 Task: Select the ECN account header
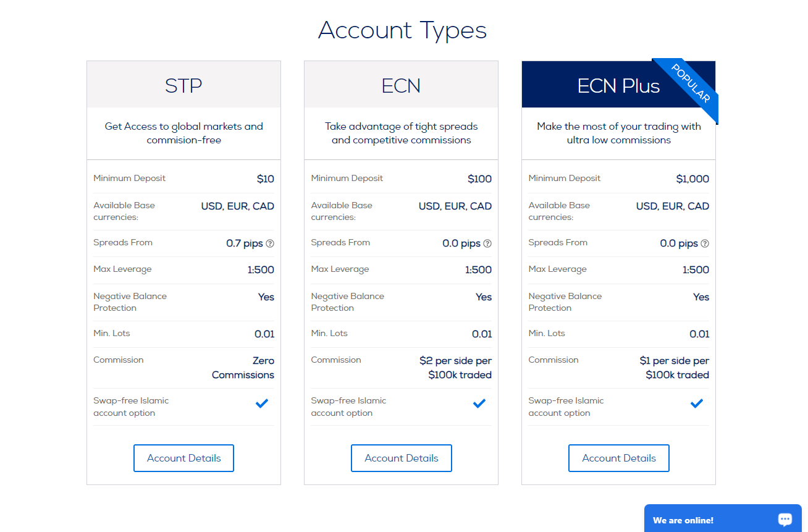pos(401,85)
